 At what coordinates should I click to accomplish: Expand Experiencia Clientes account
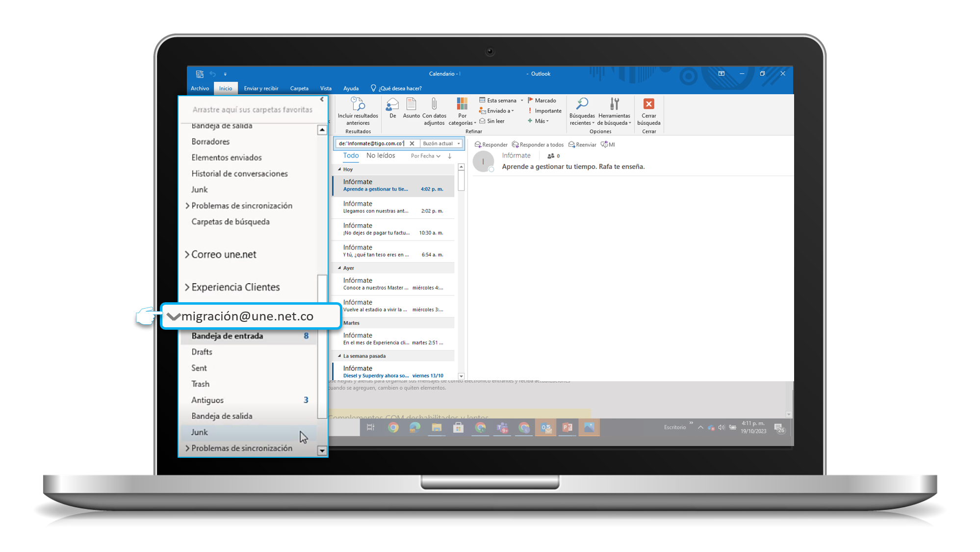coord(187,288)
